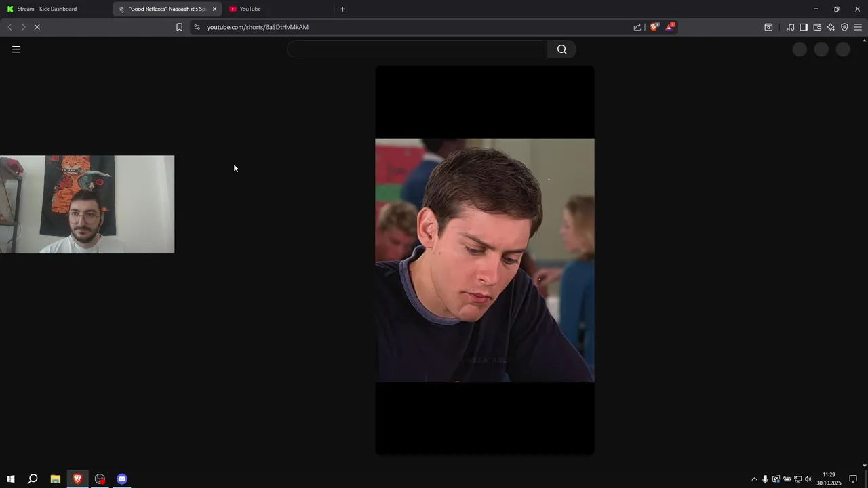Open the volume speaker tray icon
868x488 pixels.
pos(808,479)
